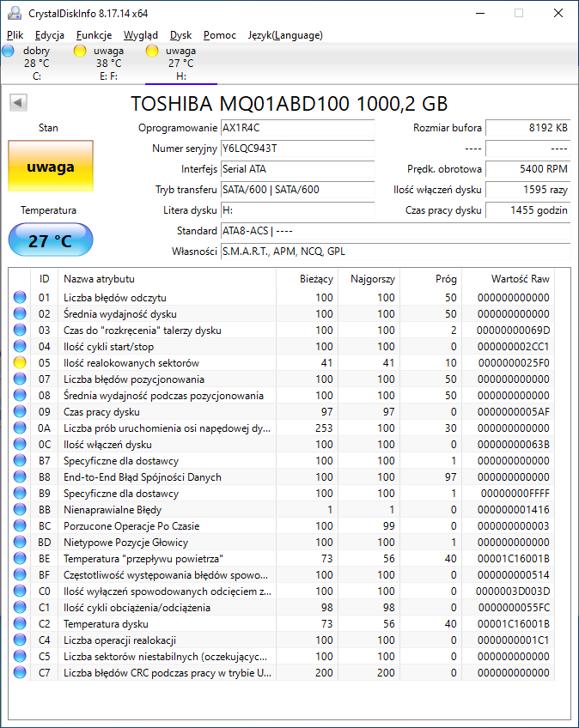Click the Standard field ATA8-ACS
This screenshot has width=579, height=728.
click(395, 231)
